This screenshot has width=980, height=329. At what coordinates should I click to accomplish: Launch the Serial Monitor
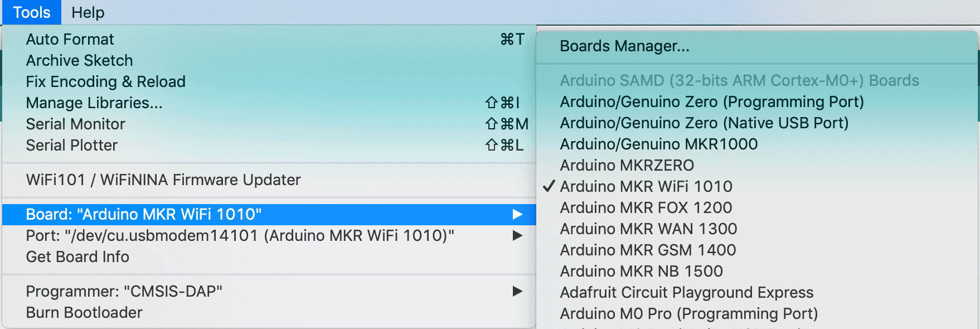pyautogui.click(x=75, y=124)
